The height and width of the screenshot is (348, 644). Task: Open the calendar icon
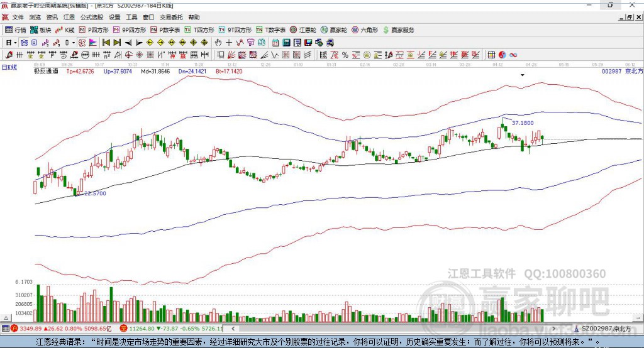coord(275,43)
